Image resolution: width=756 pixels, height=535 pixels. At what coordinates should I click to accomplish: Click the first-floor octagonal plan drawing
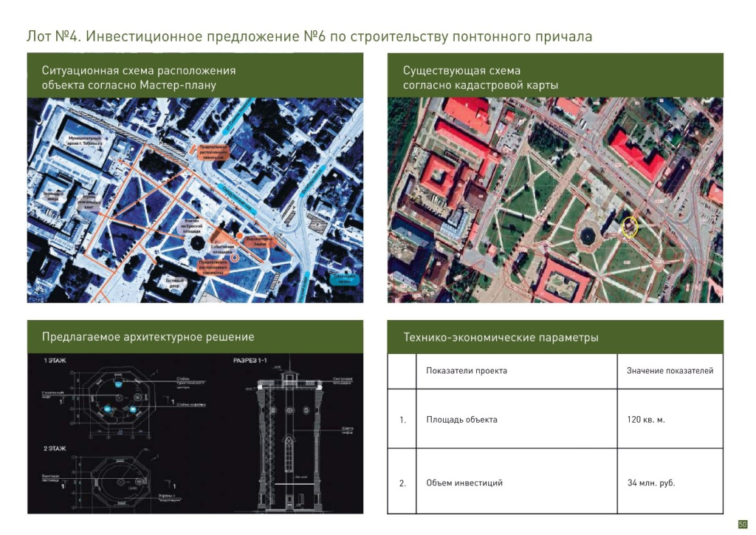click(118, 398)
